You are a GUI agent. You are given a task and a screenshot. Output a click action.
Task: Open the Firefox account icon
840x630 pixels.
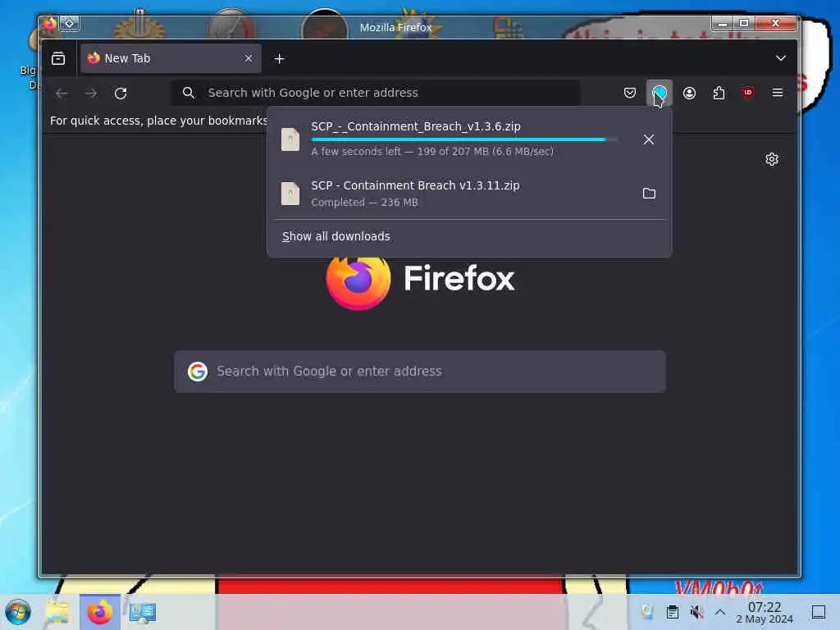[689, 93]
